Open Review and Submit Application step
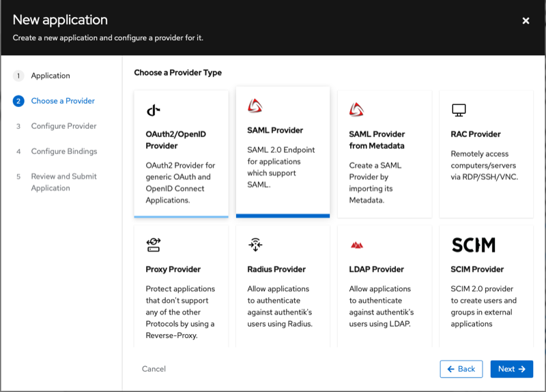Viewport: 546px width, 392px height. pos(63,182)
